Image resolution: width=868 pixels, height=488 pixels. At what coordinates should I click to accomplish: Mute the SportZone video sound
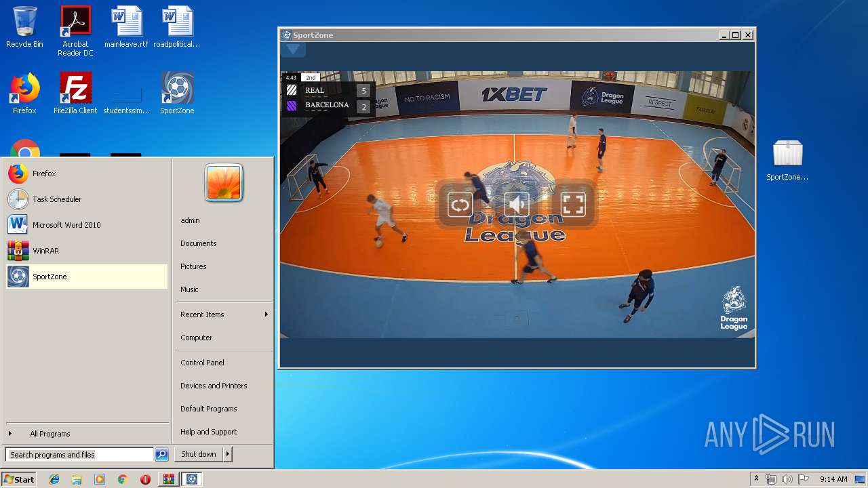pyautogui.click(x=517, y=204)
